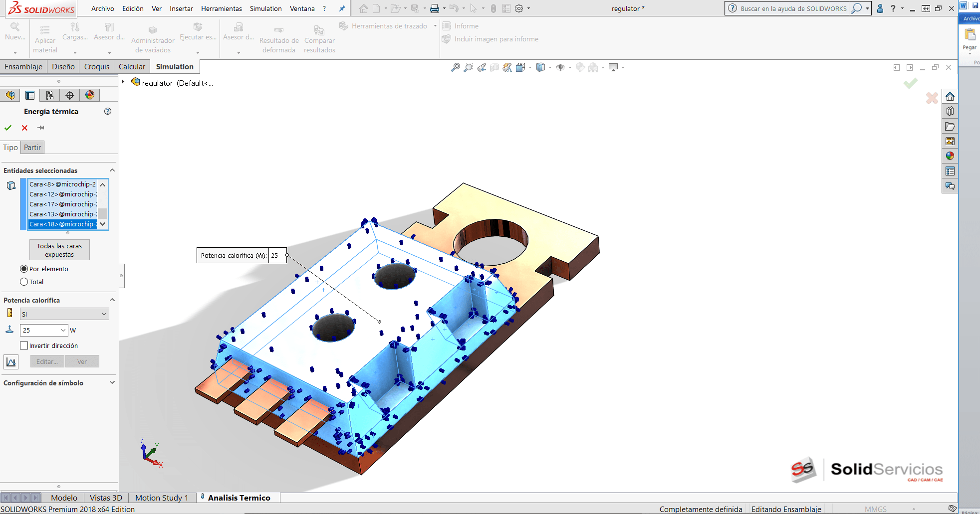Click the Todas las caras expuestas button
Viewport: 980px width, 514px height.
tap(59, 249)
